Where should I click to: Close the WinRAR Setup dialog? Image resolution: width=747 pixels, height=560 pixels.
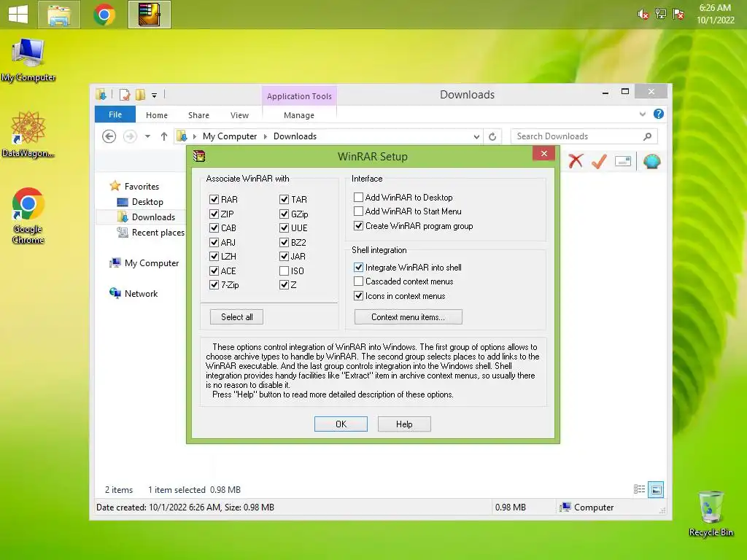(543, 153)
